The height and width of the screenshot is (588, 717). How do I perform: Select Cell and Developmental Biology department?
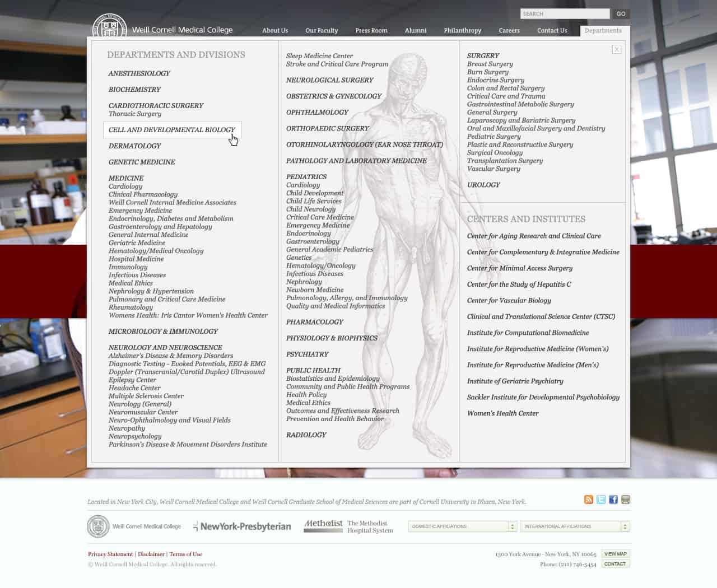coord(172,130)
